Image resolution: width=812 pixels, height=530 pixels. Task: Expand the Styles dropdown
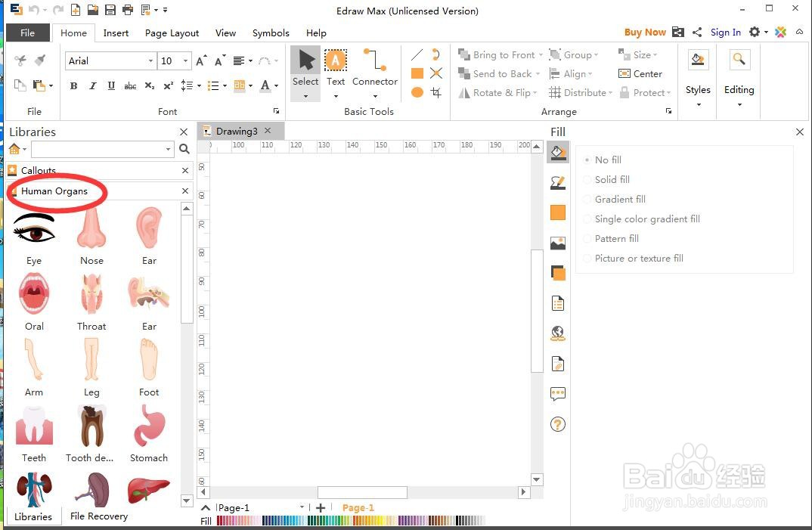698,104
